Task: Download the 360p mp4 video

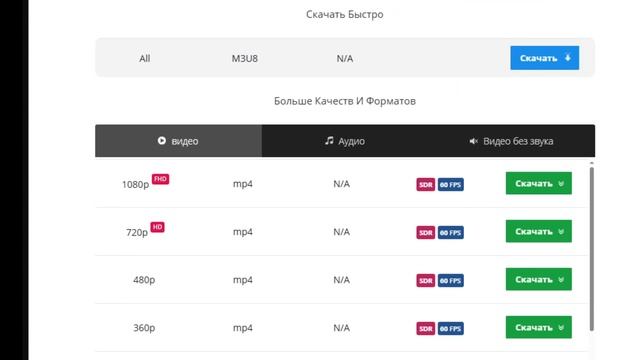Action: [x=539, y=327]
